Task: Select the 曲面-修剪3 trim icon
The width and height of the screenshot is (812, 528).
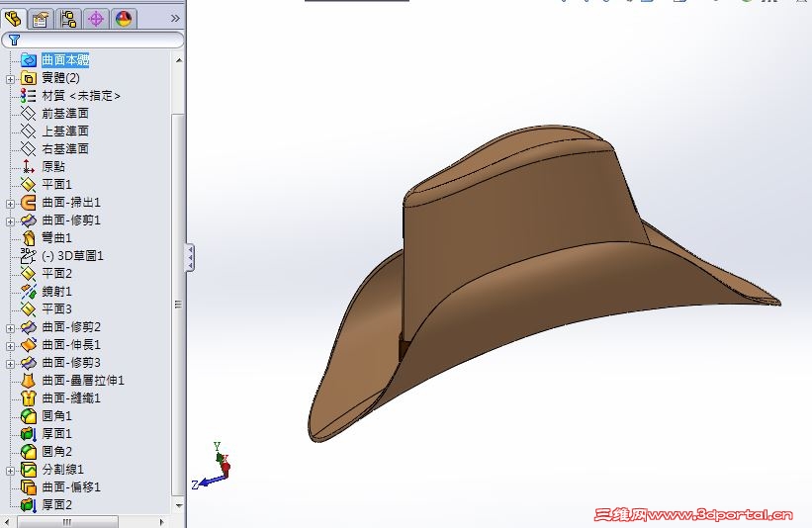Action: pyautogui.click(x=28, y=363)
